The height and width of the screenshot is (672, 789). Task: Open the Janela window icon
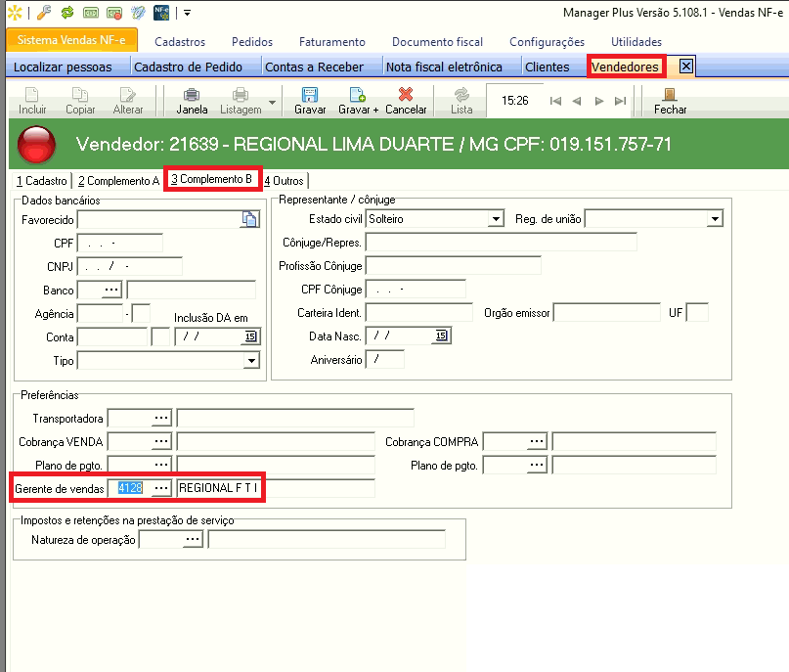click(192, 96)
